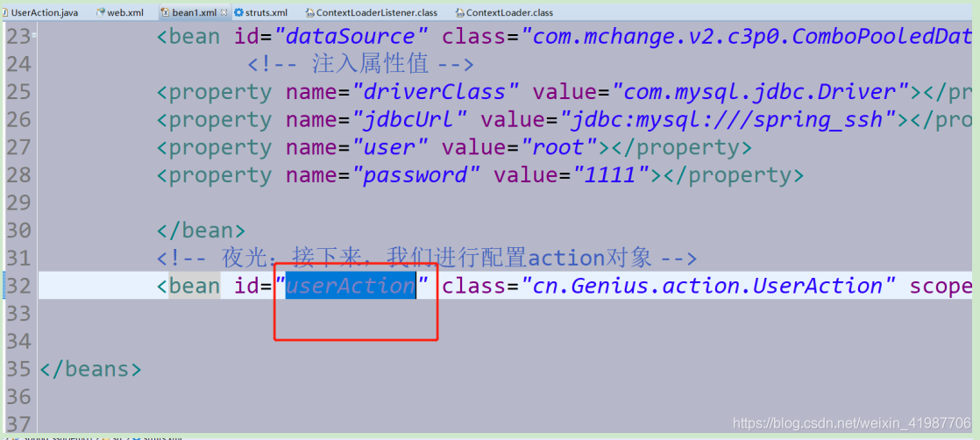Click the "com.mysql.jdbc.Driver" value

coord(760,92)
